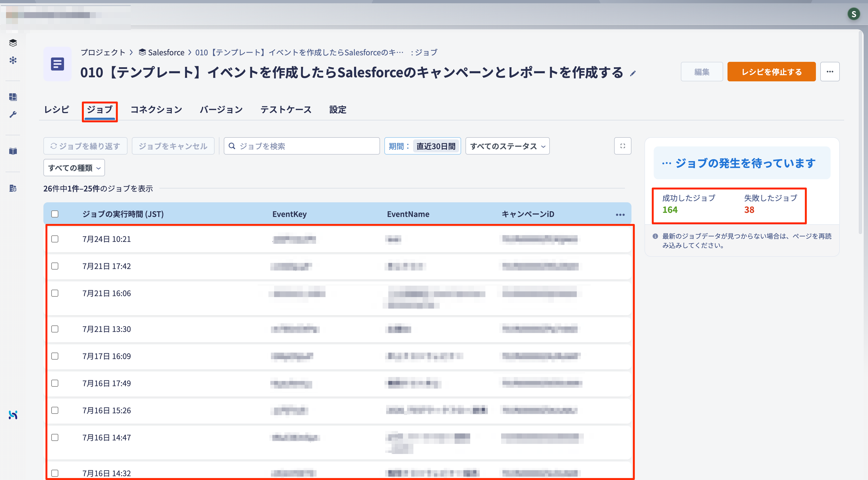Click the Workato logo at sidebar bottom
Image resolution: width=868 pixels, height=480 pixels.
(x=13, y=415)
